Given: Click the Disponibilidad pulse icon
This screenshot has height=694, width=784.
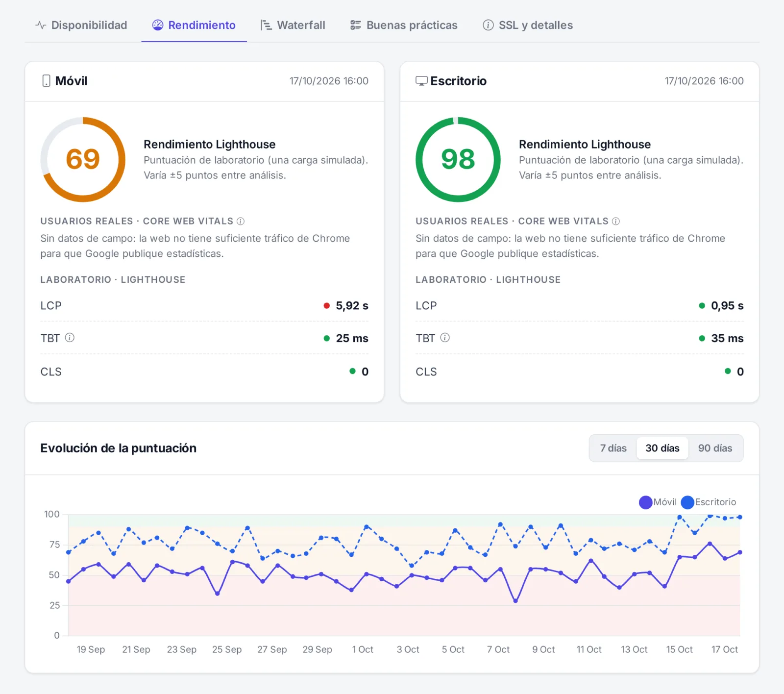Looking at the screenshot, I should pyautogui.click(x=41, y=25).
